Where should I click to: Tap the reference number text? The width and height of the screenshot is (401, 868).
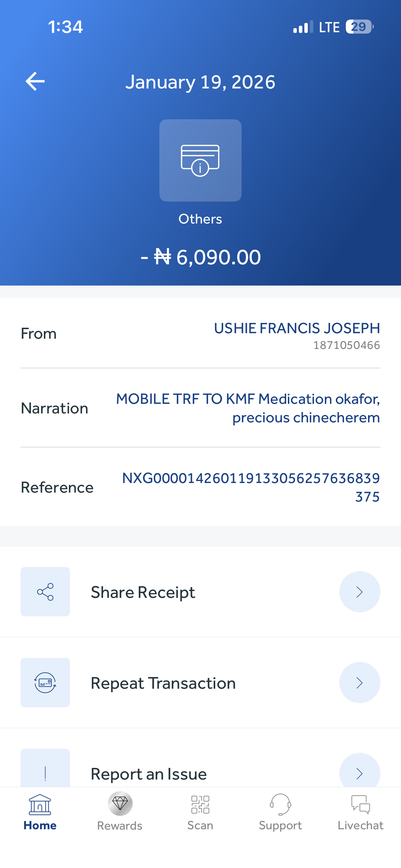tap(251, 487)
